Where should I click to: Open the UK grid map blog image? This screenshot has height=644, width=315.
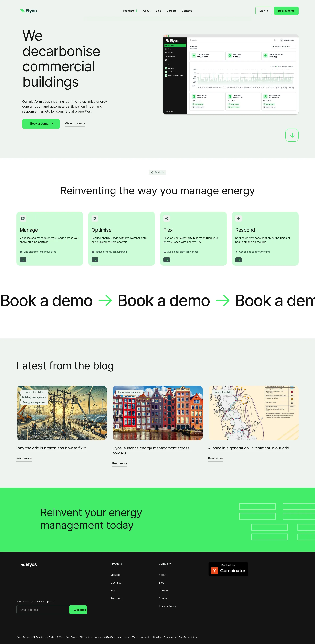coord(253,413)
